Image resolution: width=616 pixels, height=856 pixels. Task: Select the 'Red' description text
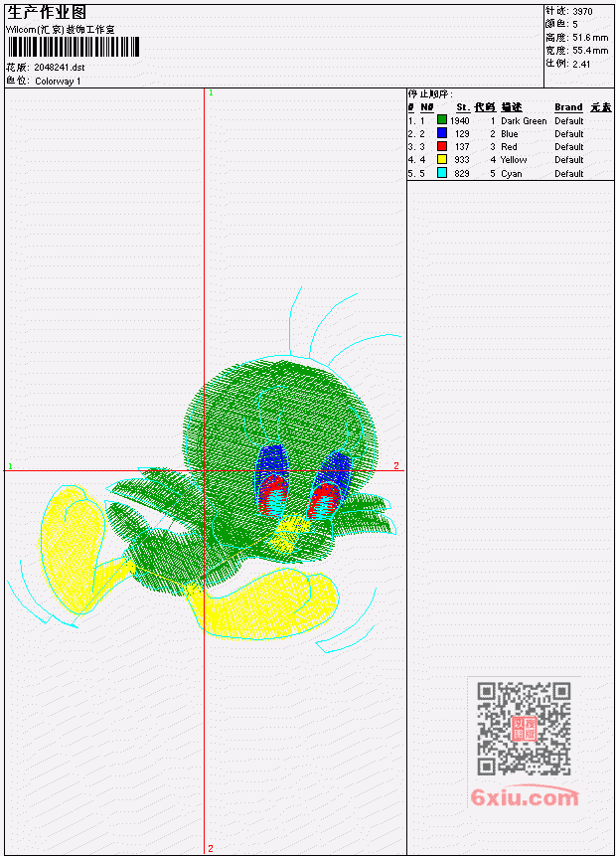tap(509, 147)
